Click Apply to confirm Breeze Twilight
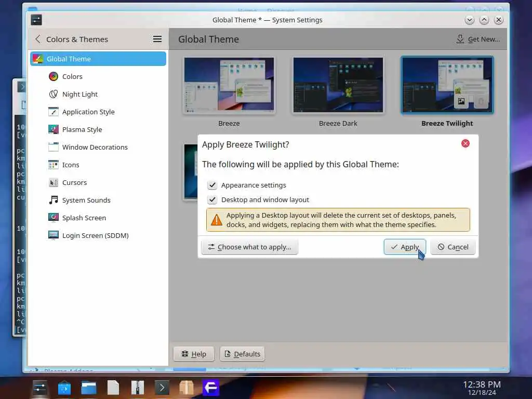 click(x=404, y=247)
